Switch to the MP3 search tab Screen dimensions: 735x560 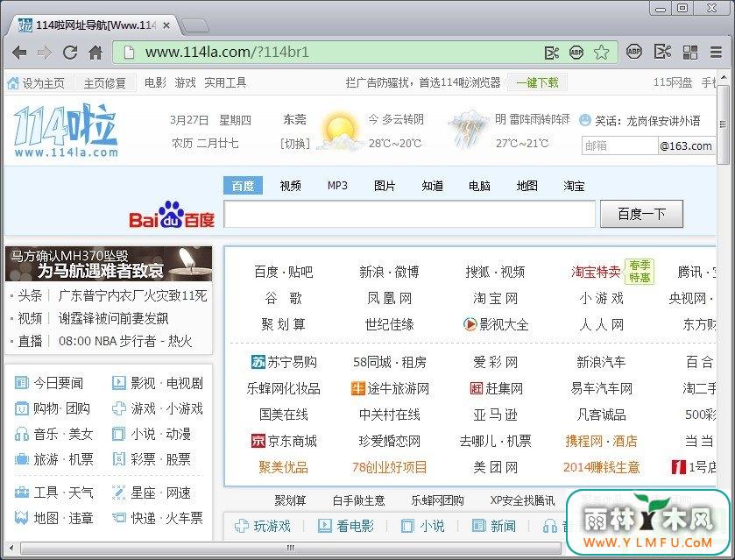coord(337,186)
